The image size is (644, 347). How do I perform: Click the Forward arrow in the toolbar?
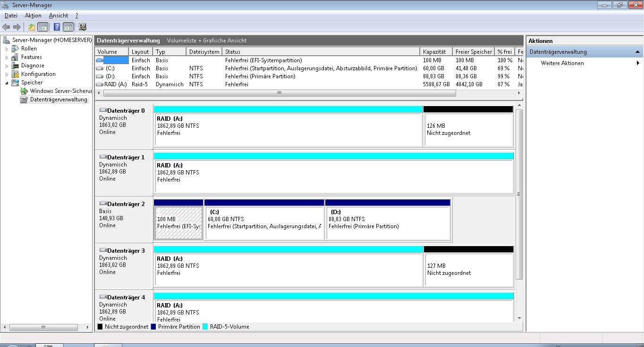click(17, 27)
